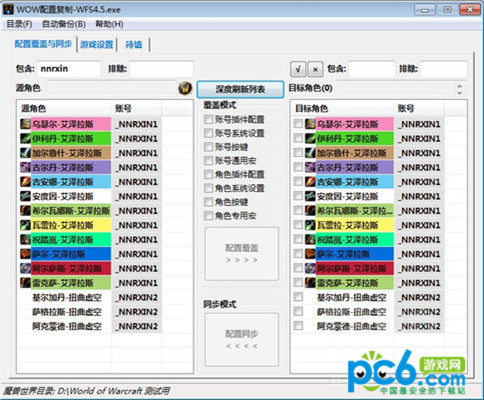Image resolution: width=484 pixels, height=400 pixels.
Task: Click the class icon beside 乌瑟尔-艾泽拉斯 in source list
Action: coord(25,124)
